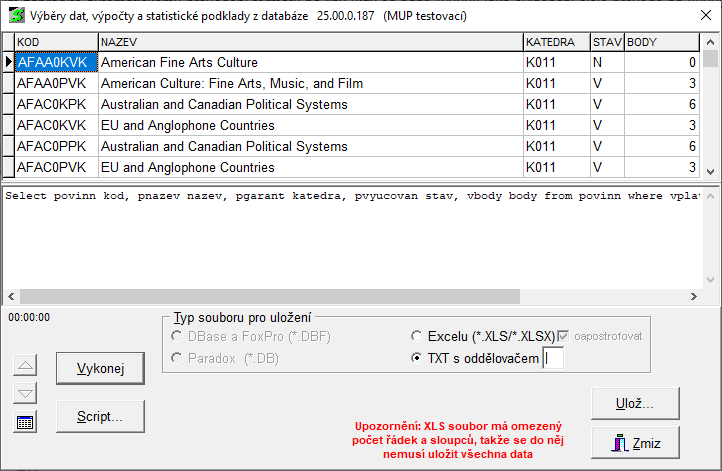Choose the Excelu (*.XLS/*.XLSX) radio option
Image resolution: width=722 pixels, height=471 pixels.
[x=418, y=337]
